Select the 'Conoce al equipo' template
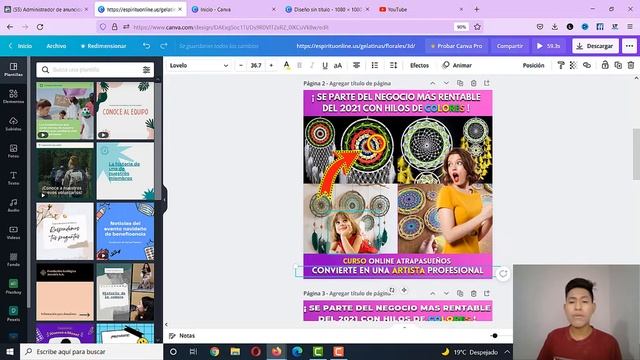This screenshot has height=360, width=640. click(125, 111)
